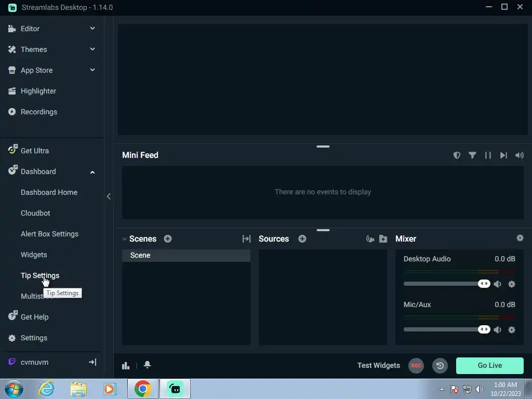Click the Mini Feed shield safe mode icon

click(457, 155)
